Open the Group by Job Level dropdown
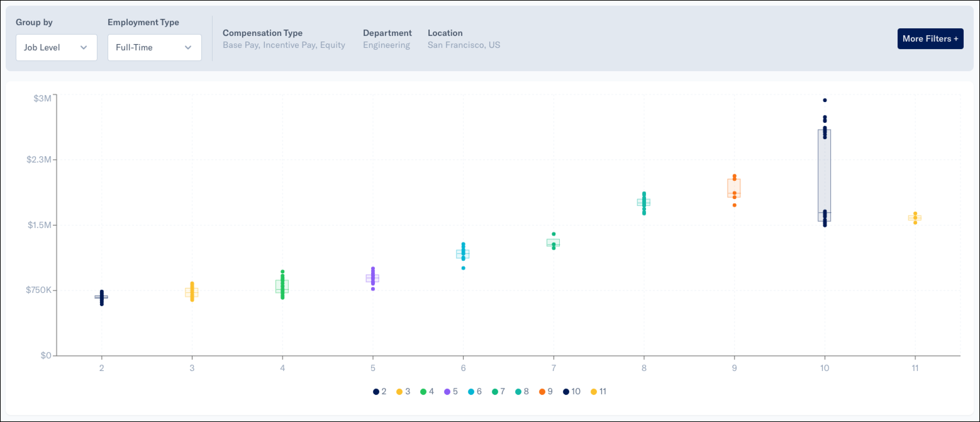Viewport: 980px width, 422px height. [56, 48]
